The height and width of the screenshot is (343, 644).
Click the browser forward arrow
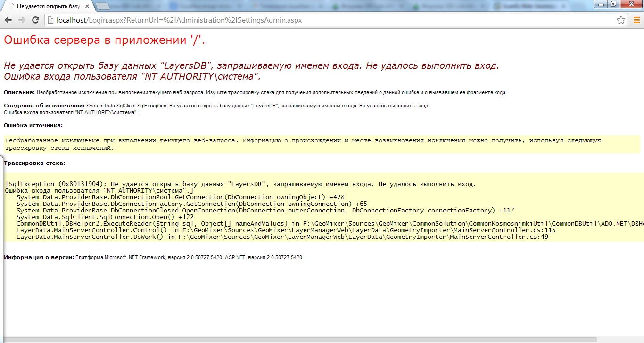22,20
